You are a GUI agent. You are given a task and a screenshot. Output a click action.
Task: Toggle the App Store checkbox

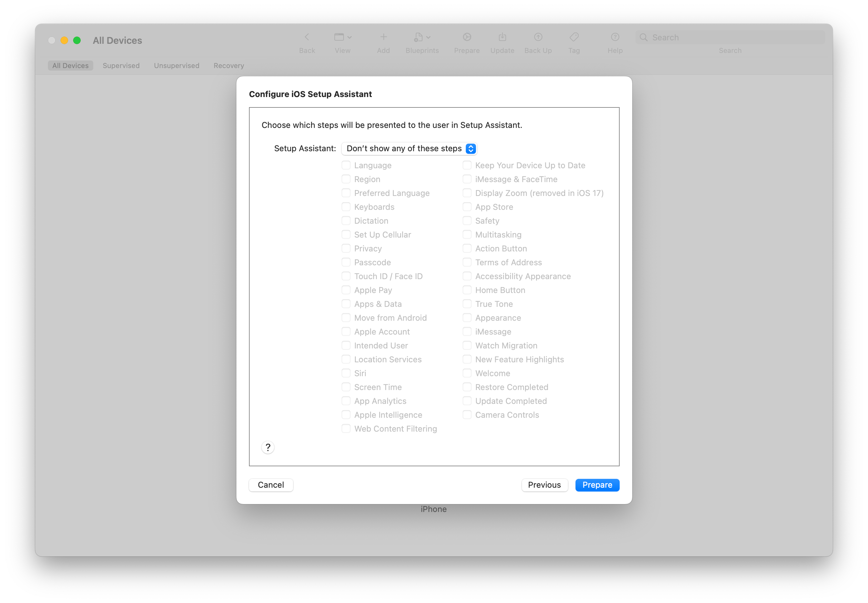467,207
